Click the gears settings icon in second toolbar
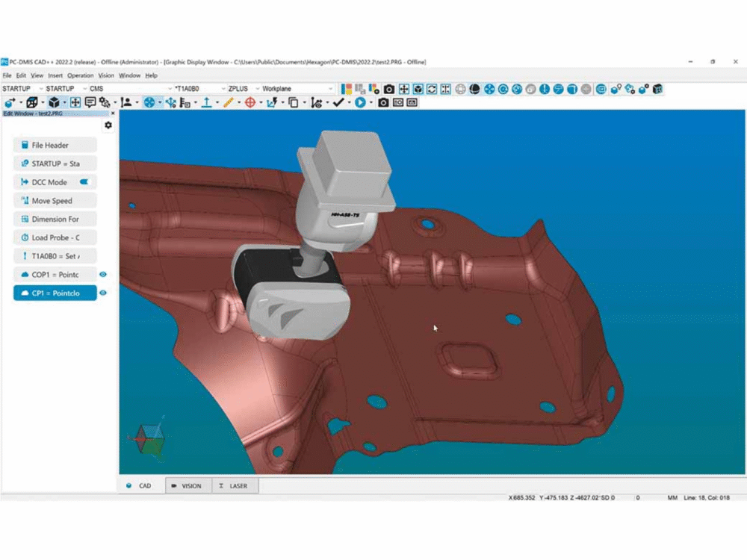The height and width of the screenshot is (560, 747). click(105, 102)
